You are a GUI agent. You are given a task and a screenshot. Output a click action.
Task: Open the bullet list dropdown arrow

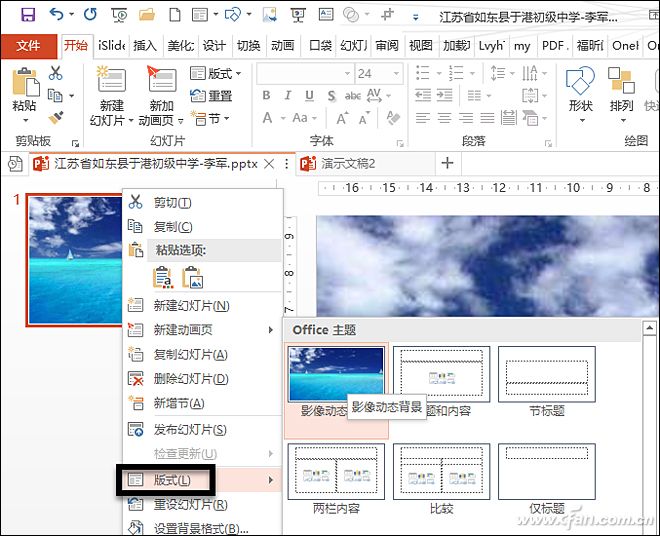[439, 73]
